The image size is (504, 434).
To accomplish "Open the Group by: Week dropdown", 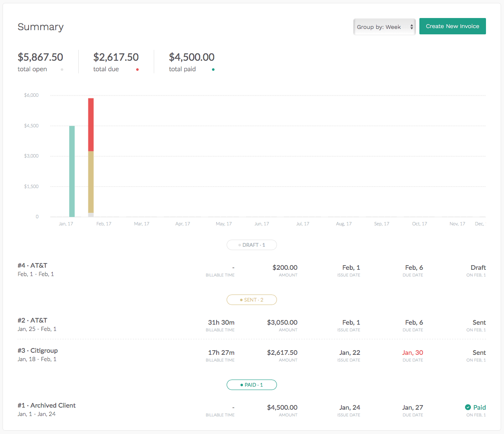I will [384, 27].
